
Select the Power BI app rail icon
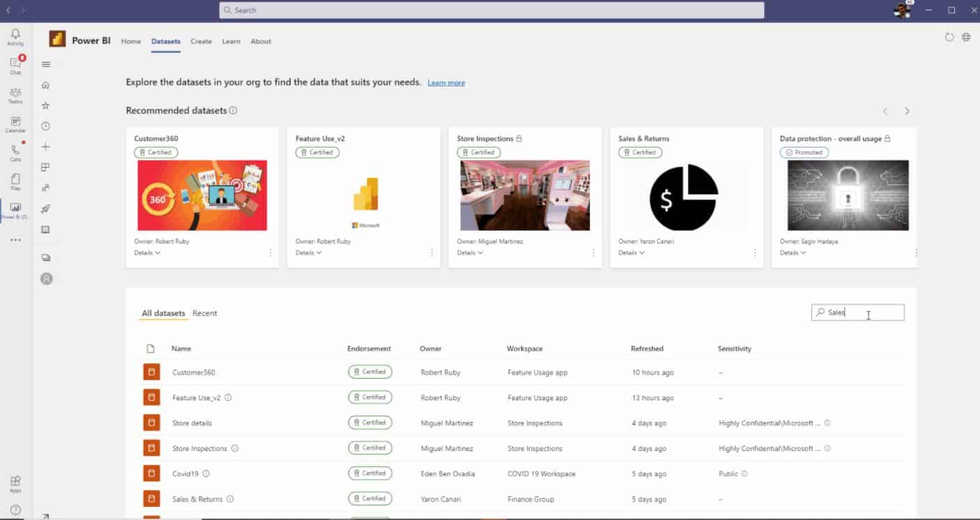click(x=15, y=211)
